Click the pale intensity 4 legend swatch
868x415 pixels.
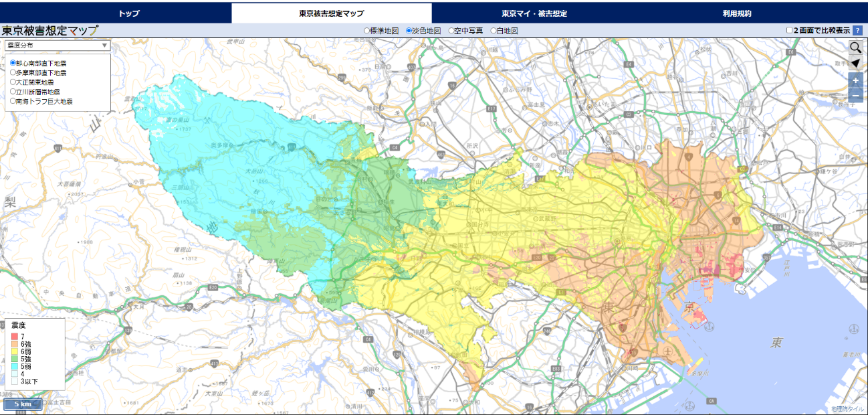click(x=14, y=373)
